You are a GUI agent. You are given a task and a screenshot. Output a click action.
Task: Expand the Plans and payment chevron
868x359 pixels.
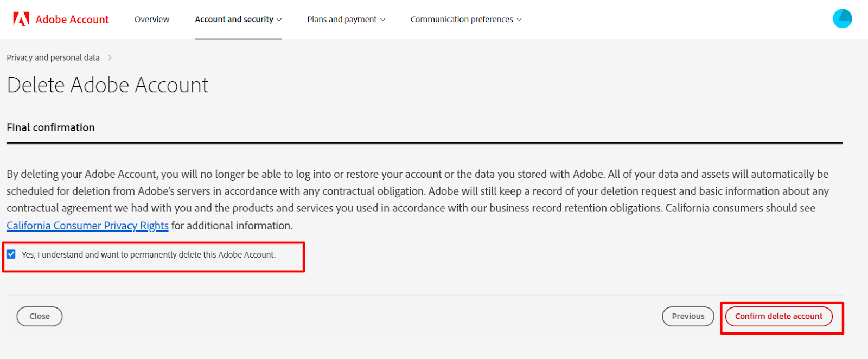tap(382, 20)
